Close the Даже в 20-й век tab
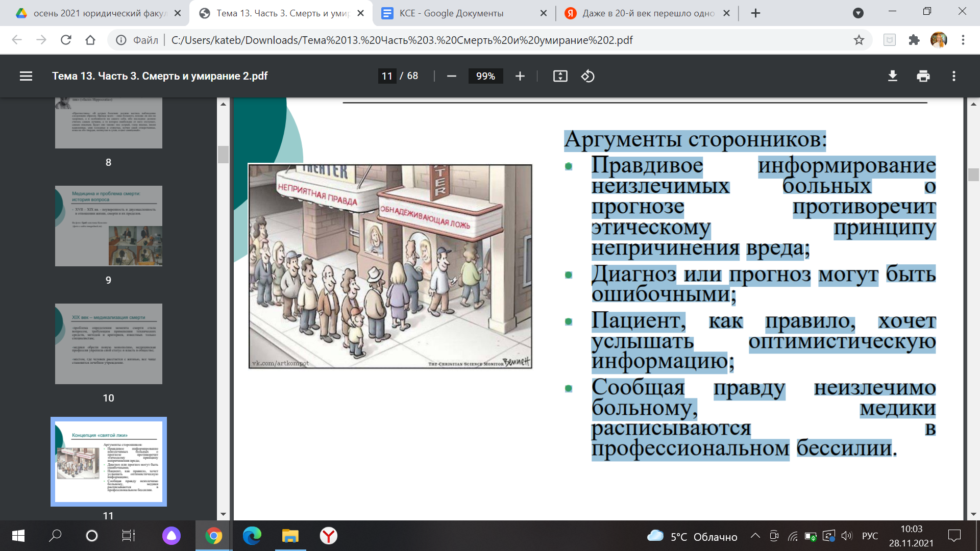The width and height of the screenshot is (980, 551). tap(726, 13)
